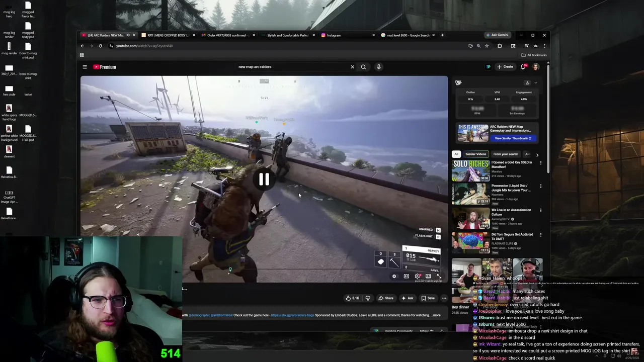Open the sbx.gg arcraiders link in description
This screenshot has width=644, height=362.
click(x=292, y=315)
